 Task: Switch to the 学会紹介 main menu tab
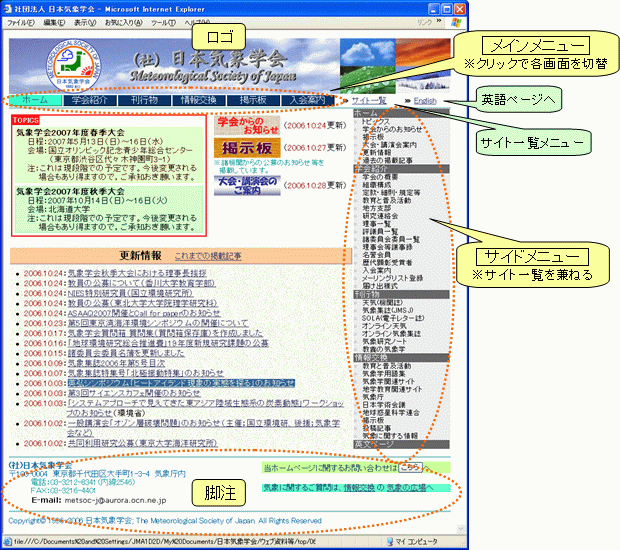click(90, 100)
